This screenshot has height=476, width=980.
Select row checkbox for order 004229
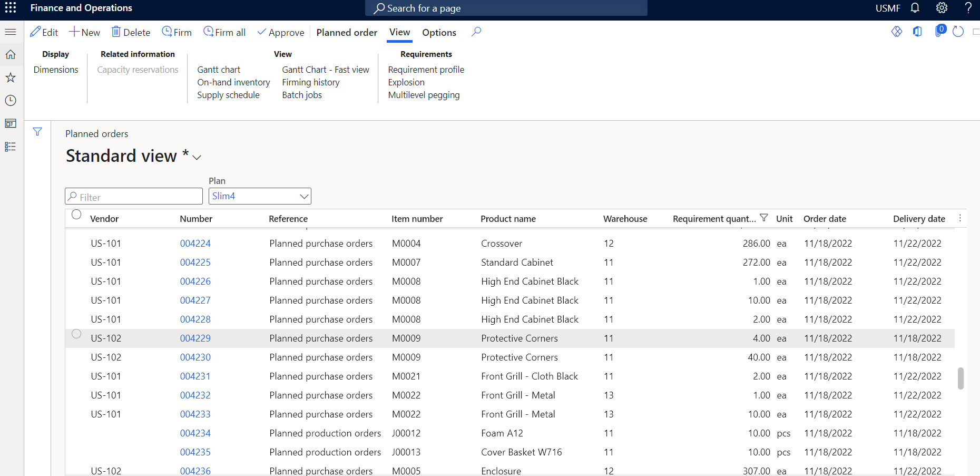pyautogui.click(x=76, y=334)
